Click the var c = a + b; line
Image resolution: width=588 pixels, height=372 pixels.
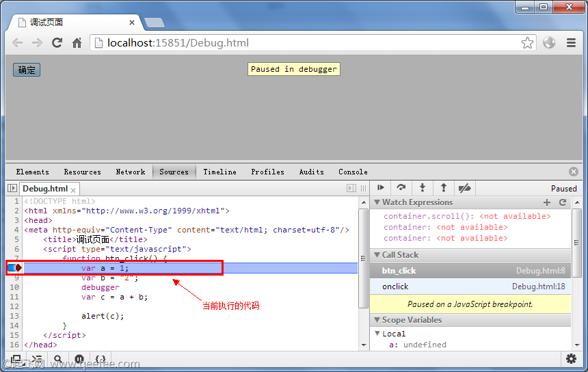(x=114, y=297)
